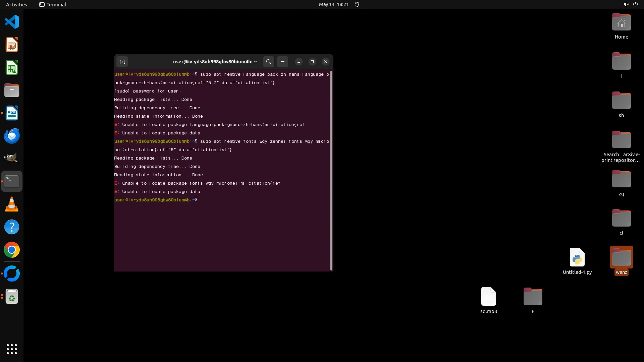Launch Thunderbird mail from dock
The width and height of the screenshot is (644, 362).
click(12, 136)
